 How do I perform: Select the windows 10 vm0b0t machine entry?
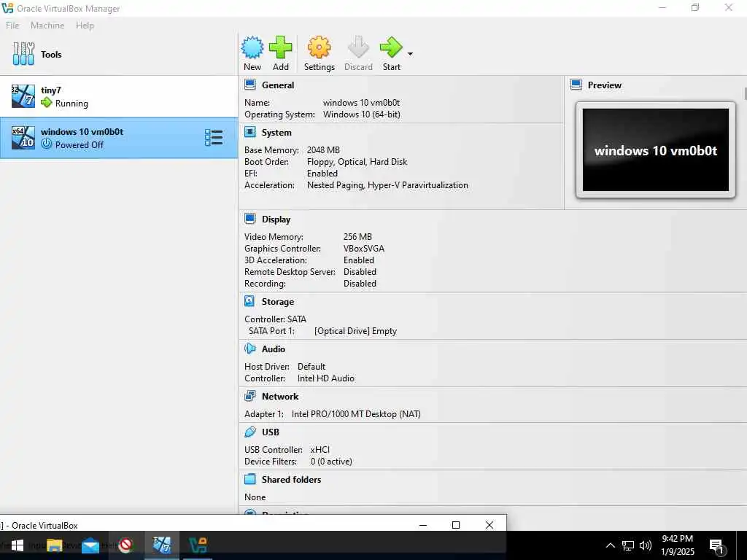coord(119,138)
